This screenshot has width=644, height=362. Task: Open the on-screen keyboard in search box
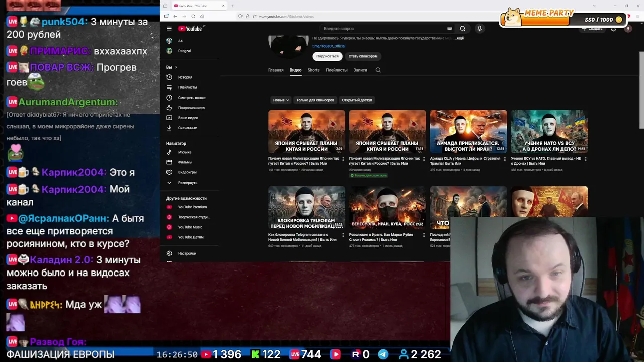click(x=449, y=29)
